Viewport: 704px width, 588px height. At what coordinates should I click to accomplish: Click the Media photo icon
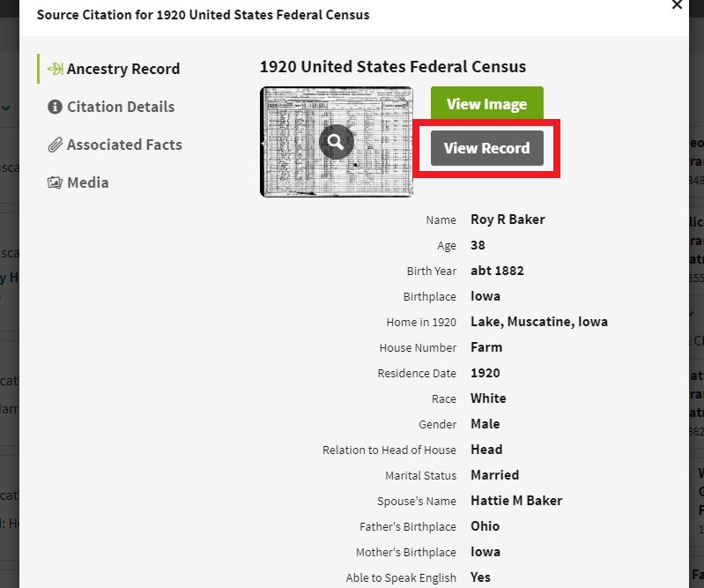(x=55, y=182)
